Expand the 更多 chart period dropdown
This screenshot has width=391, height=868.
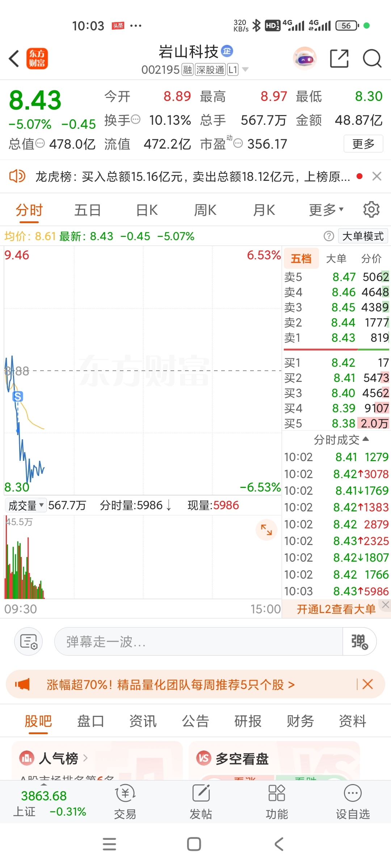pyautogui.click(x=327, y=210)
